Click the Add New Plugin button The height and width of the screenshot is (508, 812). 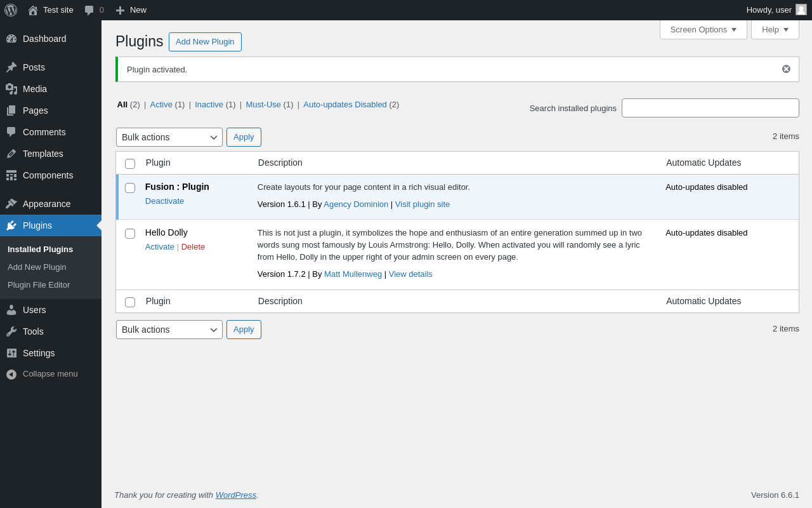pyautogui.click(x=205, y=42)
